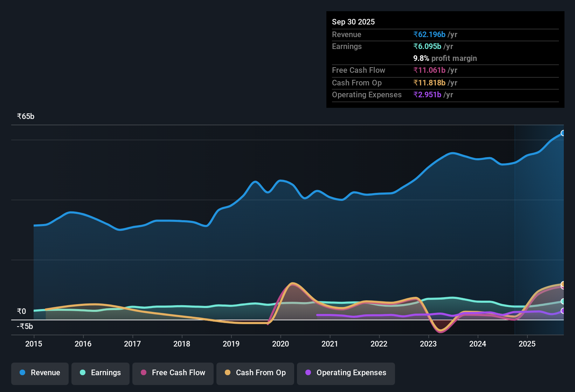Toggle the Operating Expenses series visibility
575x392 pixels.
[x=346, y=373]
